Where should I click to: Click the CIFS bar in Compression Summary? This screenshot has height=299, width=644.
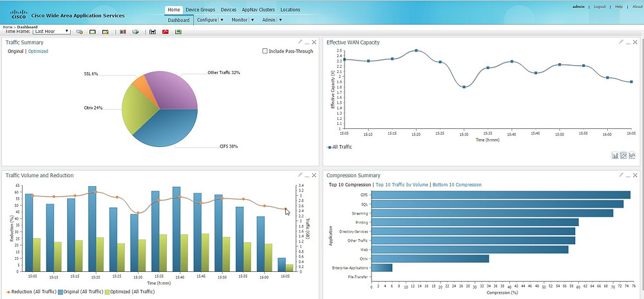click(500, 195)
